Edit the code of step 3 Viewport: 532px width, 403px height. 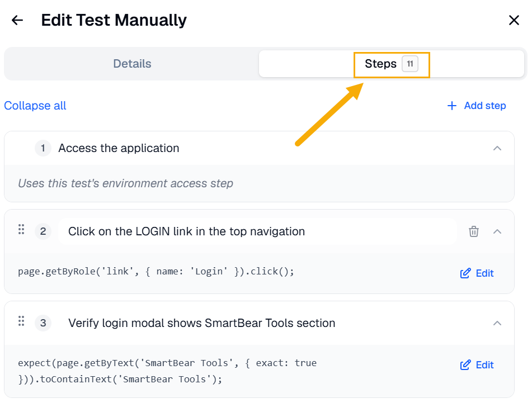click(x=477, y=365)
